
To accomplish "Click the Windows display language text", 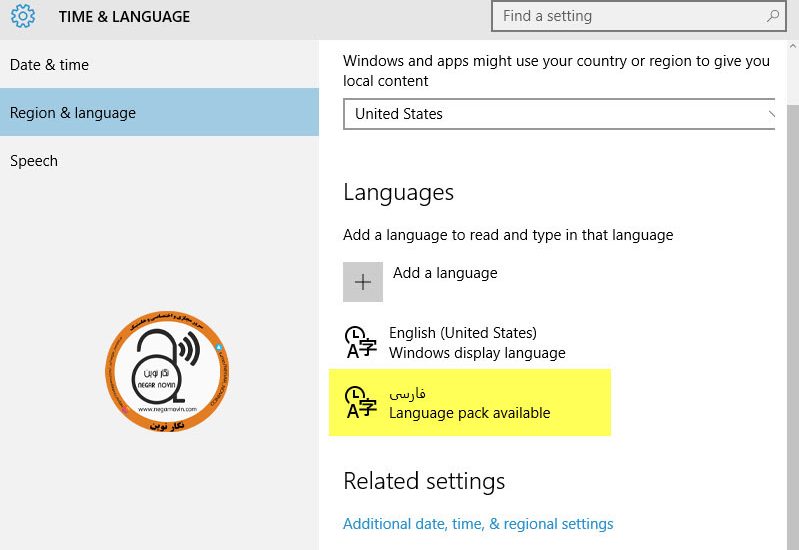I will pos(477,353).
